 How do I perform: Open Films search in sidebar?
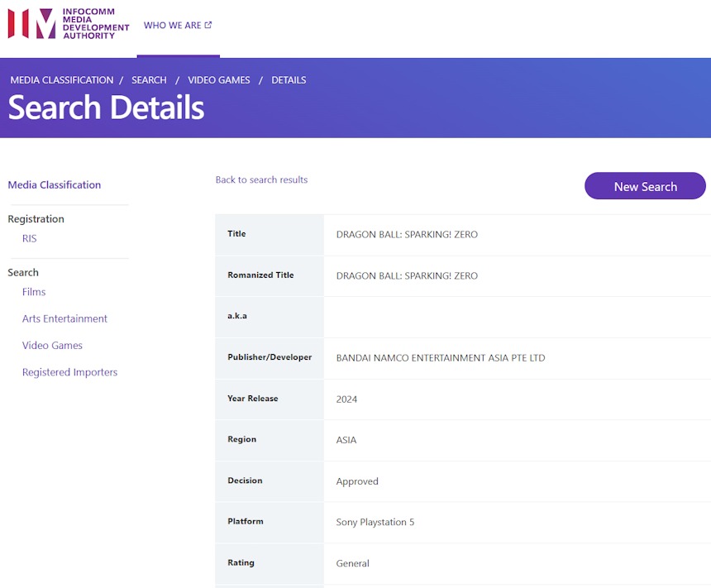[34, 292]
